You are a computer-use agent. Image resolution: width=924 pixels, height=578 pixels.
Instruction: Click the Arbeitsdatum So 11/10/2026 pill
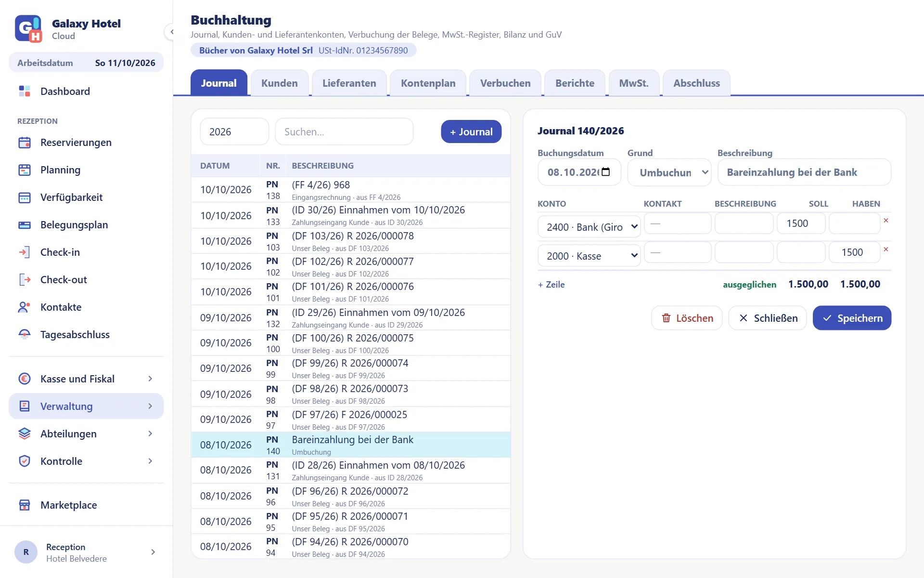click(86, 63)
